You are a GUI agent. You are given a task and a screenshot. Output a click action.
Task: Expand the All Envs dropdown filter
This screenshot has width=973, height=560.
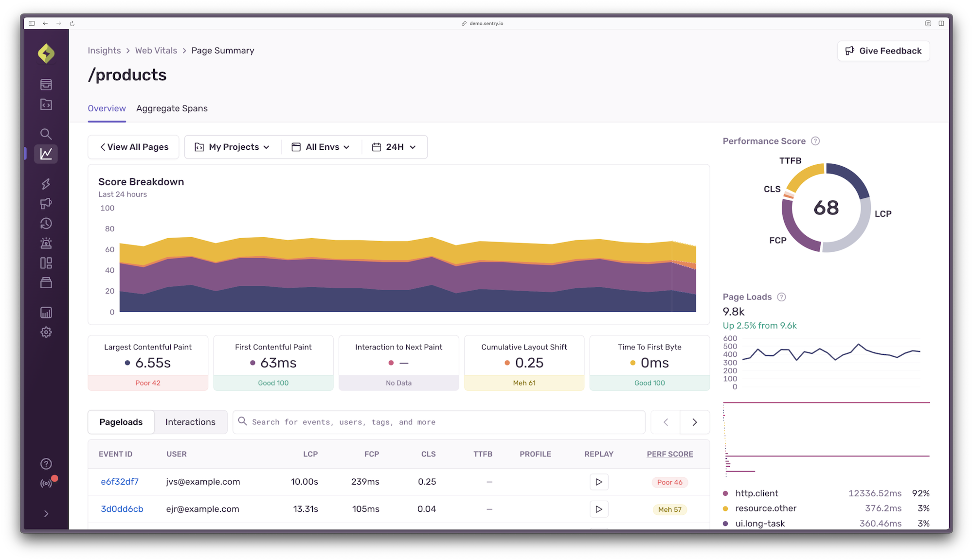coord(322,147)
